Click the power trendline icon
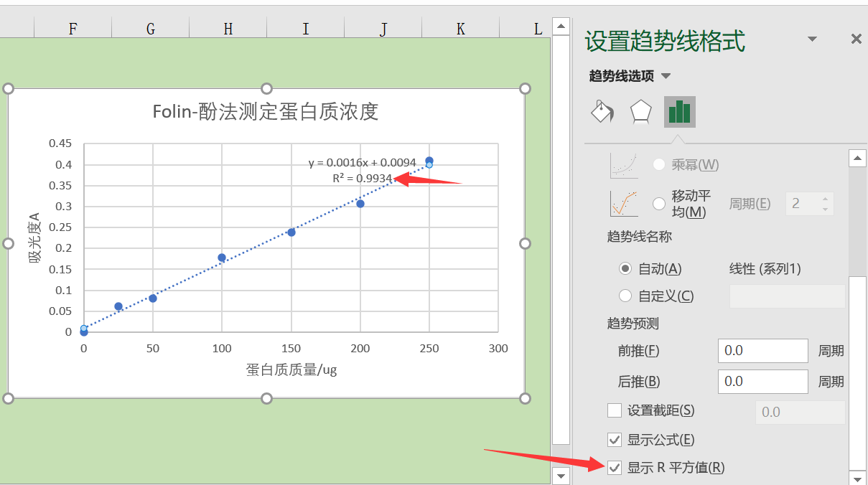The height and width of the screenshot is (485, 868). (x=624, y=165)
